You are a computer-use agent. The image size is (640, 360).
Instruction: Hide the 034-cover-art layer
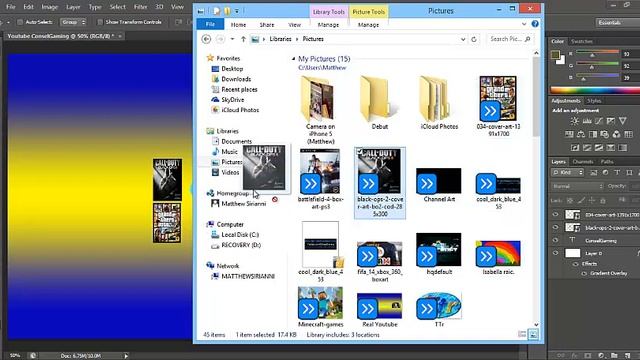click(x=555, y=214)
